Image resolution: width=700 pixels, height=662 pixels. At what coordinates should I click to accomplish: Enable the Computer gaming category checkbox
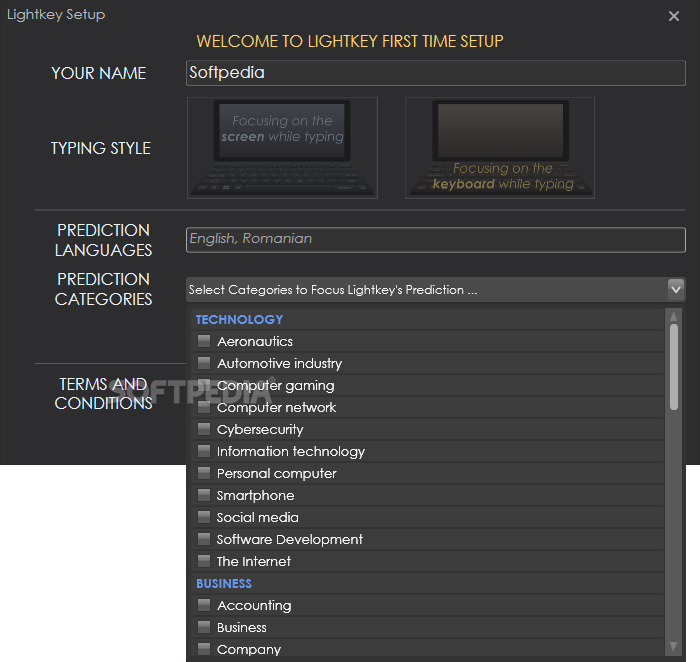coord(204,385)
